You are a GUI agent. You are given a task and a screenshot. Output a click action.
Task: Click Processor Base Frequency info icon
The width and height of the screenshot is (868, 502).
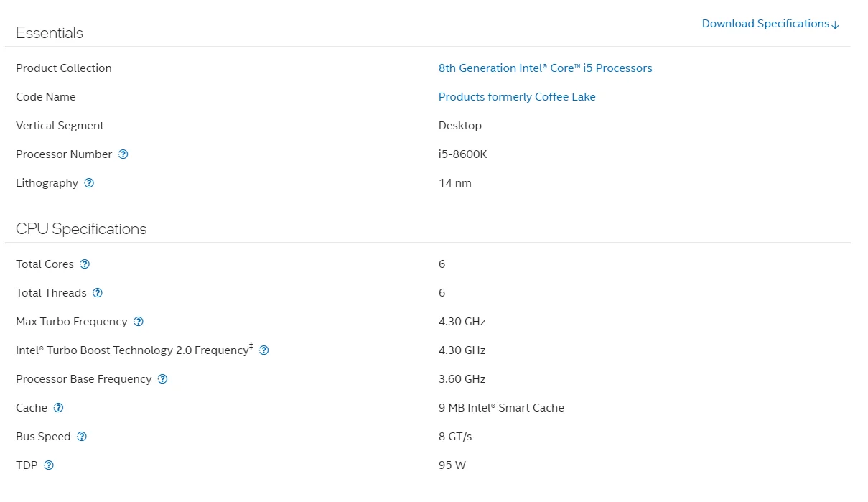point(162,379)
